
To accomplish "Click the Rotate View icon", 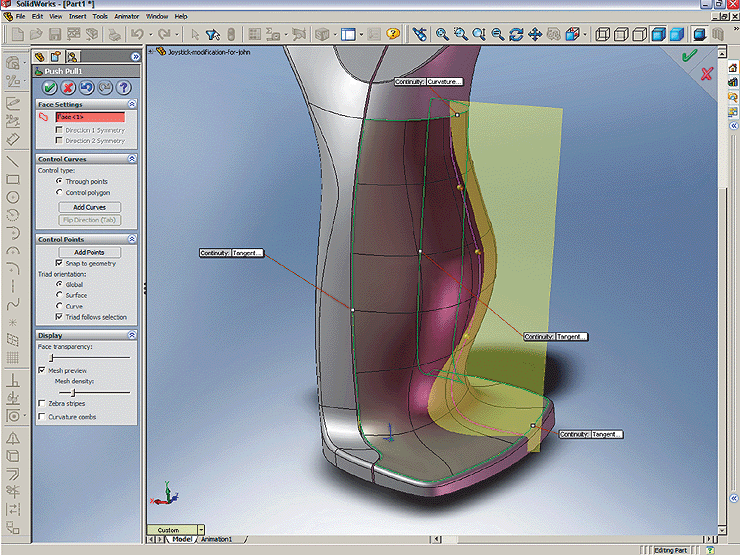I will pos(516,34).
